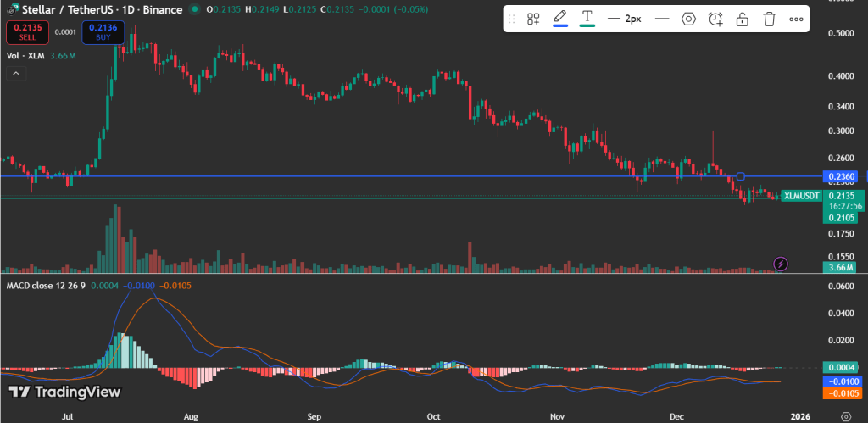Screen dimensions: 868x423
Task: Click the purple lightning bolt icon
Action: pos(781,264)
